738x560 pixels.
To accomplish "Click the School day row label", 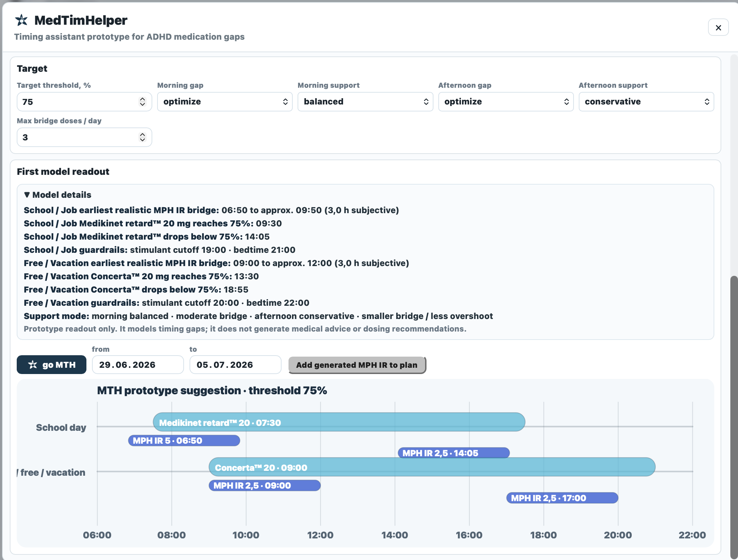I will click(61, 427).
